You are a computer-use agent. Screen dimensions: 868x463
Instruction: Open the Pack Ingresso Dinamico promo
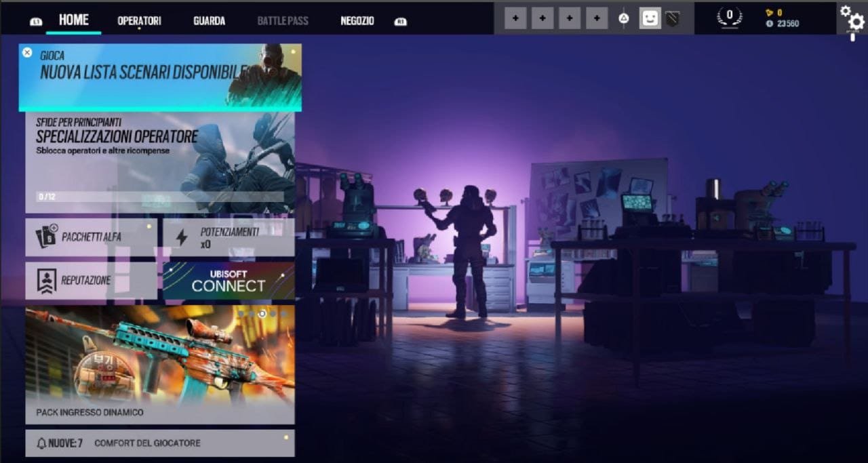(160, 365)
